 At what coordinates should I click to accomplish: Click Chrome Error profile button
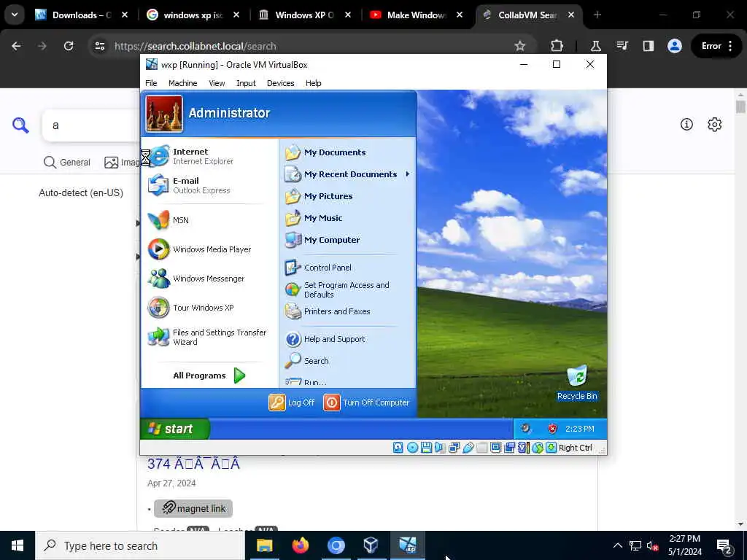[x=716, y=46]
